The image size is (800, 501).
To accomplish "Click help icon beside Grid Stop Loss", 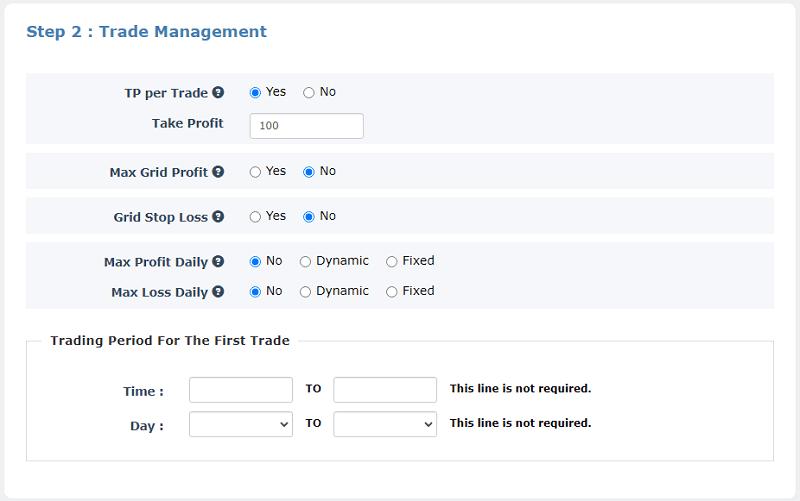I will (x=219, y=217).
